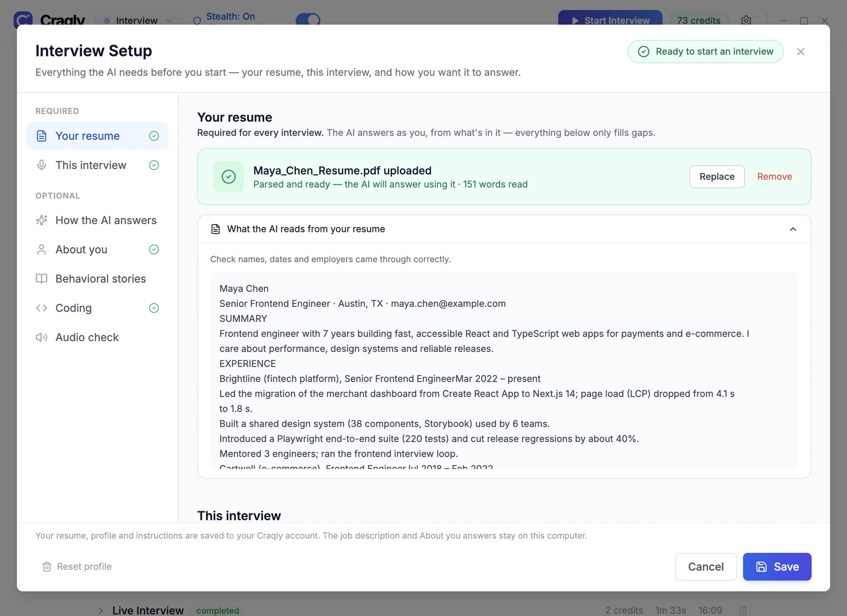Image resolution: width=847 pixels, height=616 pixels.
Task: Click the green check next to Coding
Action: [x=154, y=308]
